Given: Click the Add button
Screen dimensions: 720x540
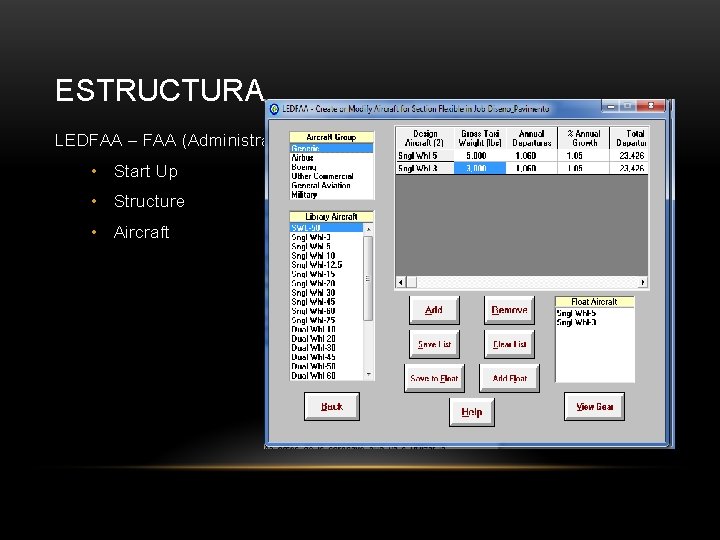Looking at the screenshot, I should click(x=434, y=310).
